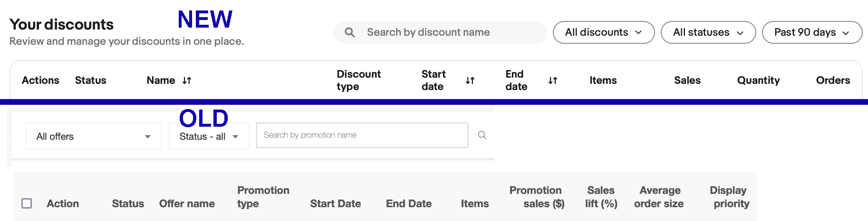This screenshot has width=868, height=221.
Task: Click the Sales lift (%) column header
Action: (x=601, y=197)
